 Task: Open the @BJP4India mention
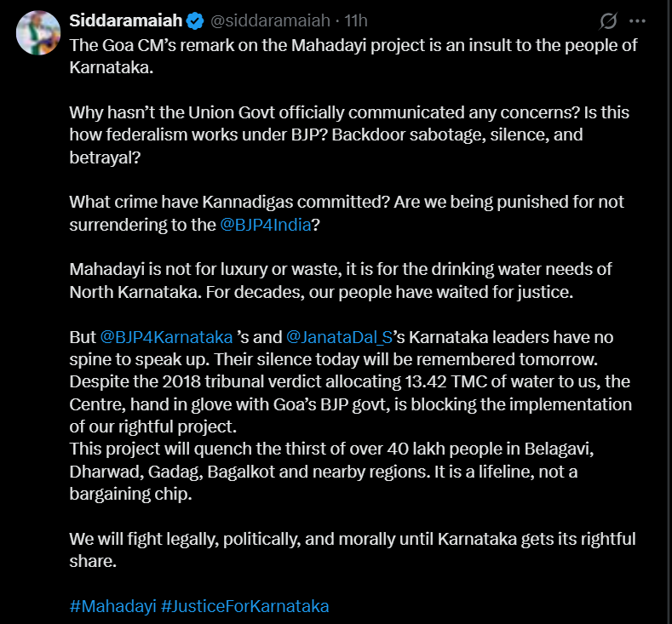[265, 225]
